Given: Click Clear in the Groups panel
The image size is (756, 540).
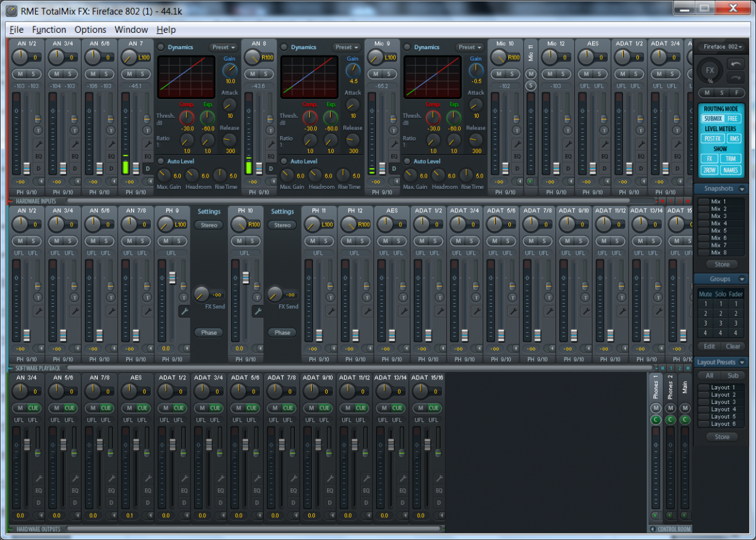Looking at the screenshot, I should click(733, 347).
